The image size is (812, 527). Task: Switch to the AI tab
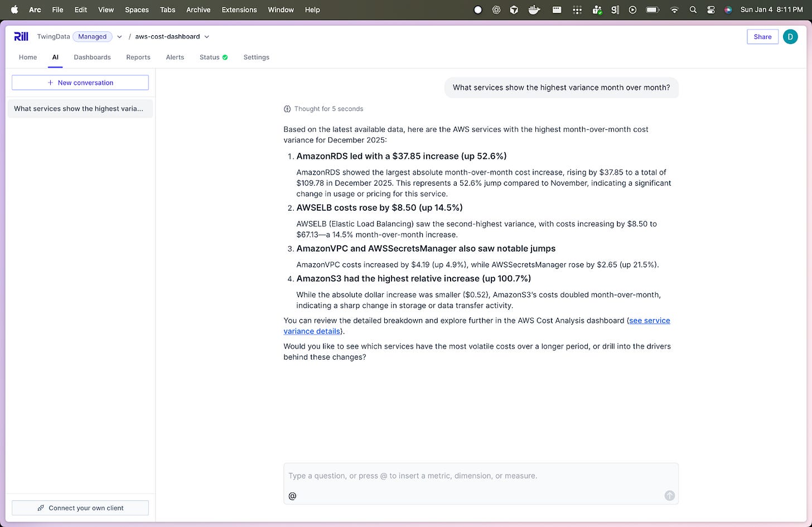coord(55,57)
